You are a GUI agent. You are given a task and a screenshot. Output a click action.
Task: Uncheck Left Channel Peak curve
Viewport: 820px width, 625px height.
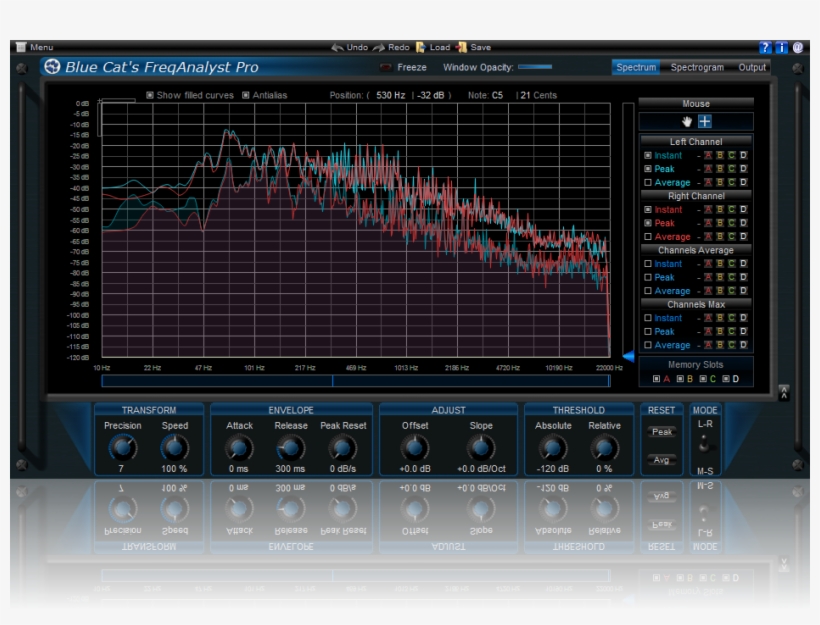tap(648, 169)
